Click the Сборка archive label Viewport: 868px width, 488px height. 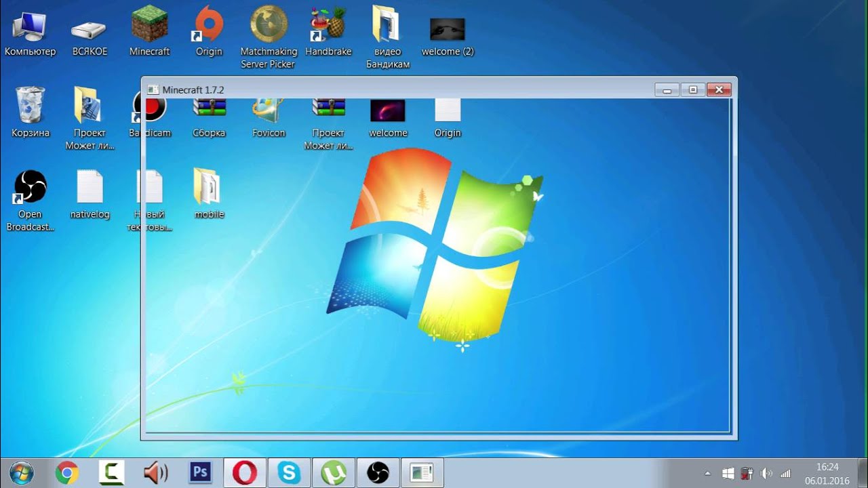[x=209, y=133]
